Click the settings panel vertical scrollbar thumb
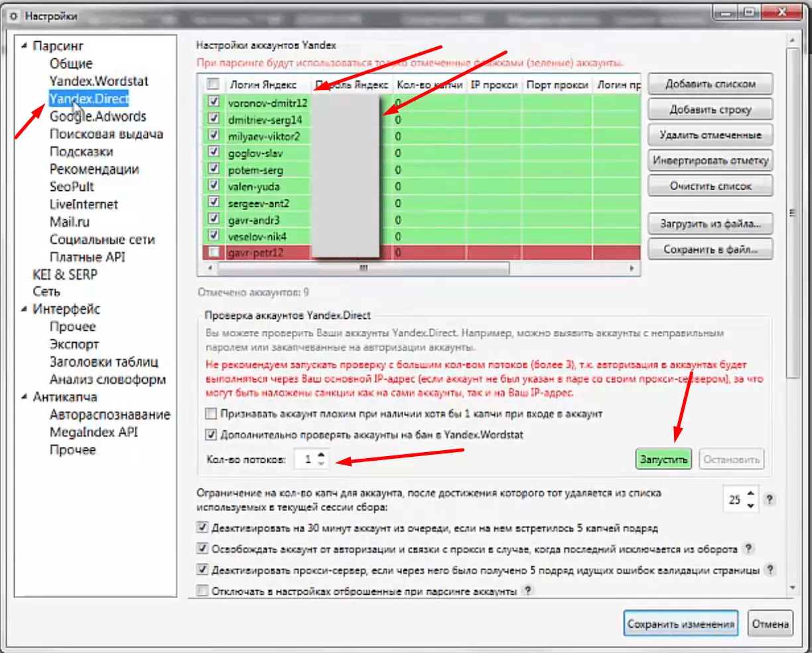Viewport: 812px width, 653px height. pos(791,213)
